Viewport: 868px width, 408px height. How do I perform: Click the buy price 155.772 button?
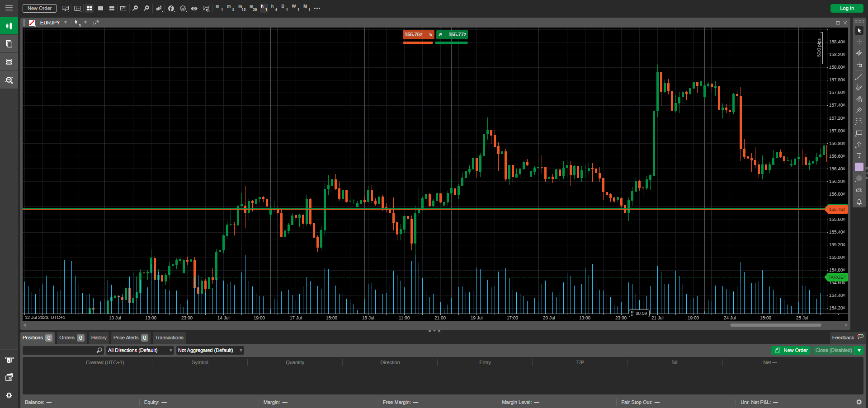pyautogui.click(x=452, y=35)
